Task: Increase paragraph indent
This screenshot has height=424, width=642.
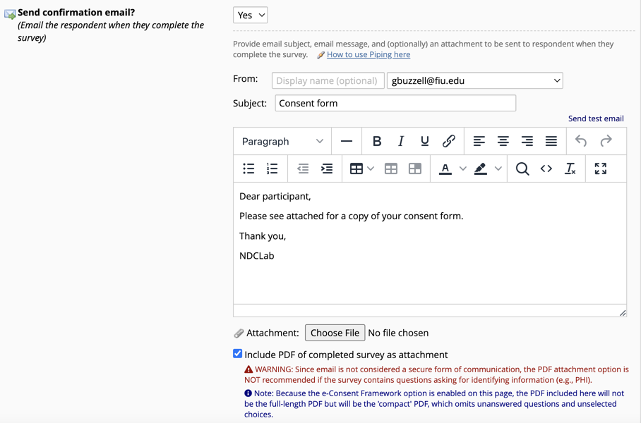Action: [x=327, y=169]
